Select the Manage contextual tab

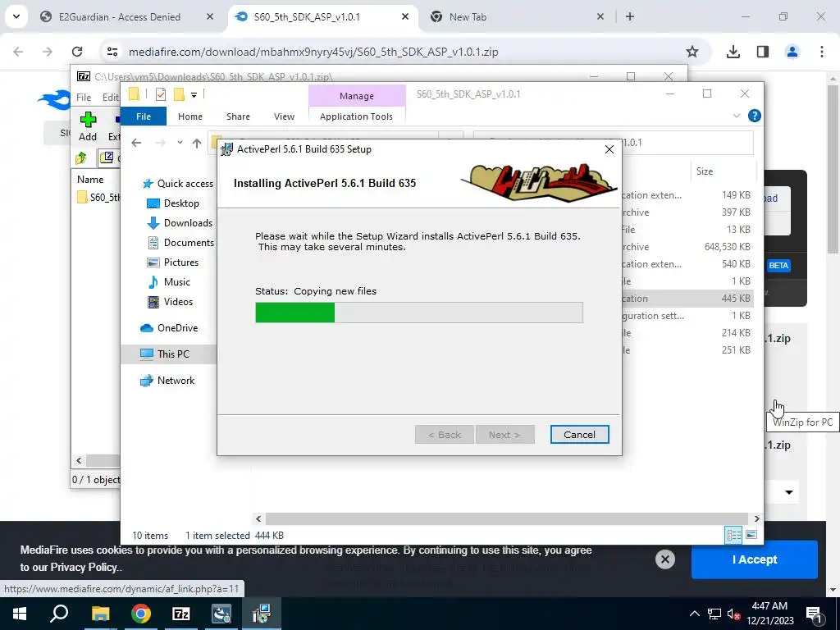[x=357, y=96]
